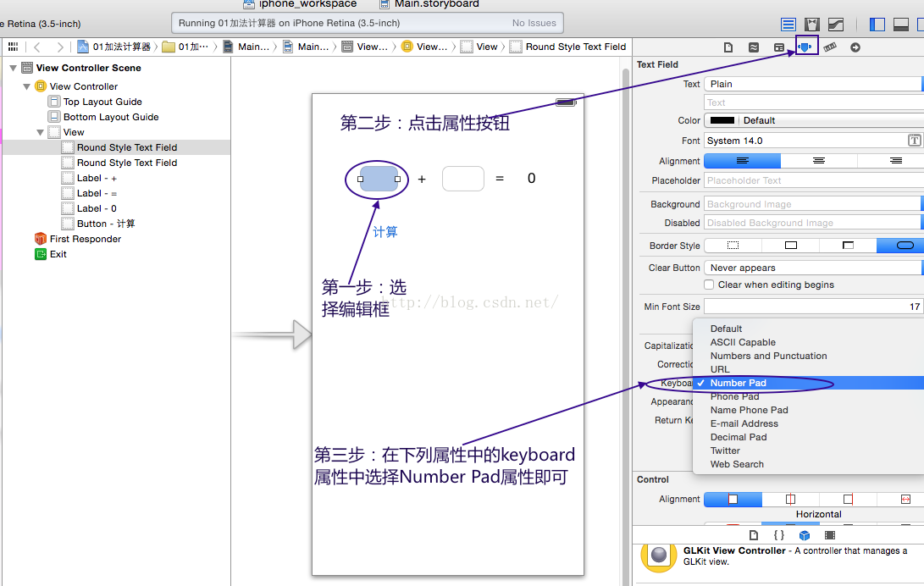This screenshot has height=586, width=924.
Task: Click the black Color swatch
Action: click(x=722, y=120)
